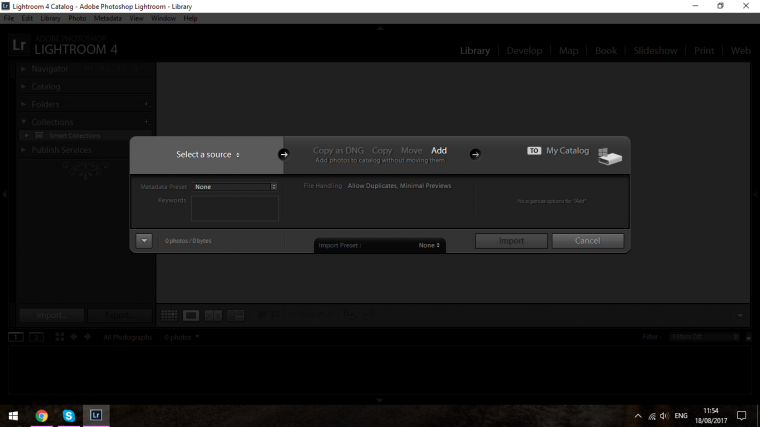Click the TO badge beside My Catalog
The width and height of the screenshot is (760, 427).
pyautogui.click(x=534, y=151)
